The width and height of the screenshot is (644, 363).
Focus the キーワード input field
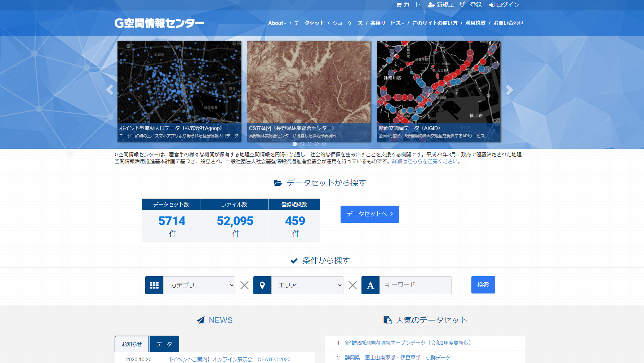[416, 285]
